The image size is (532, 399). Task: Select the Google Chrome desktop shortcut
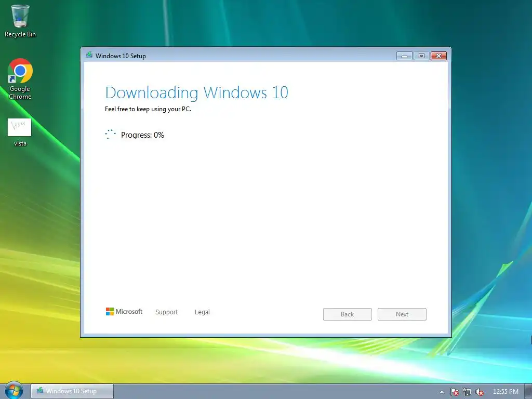(x=20, y=79)
